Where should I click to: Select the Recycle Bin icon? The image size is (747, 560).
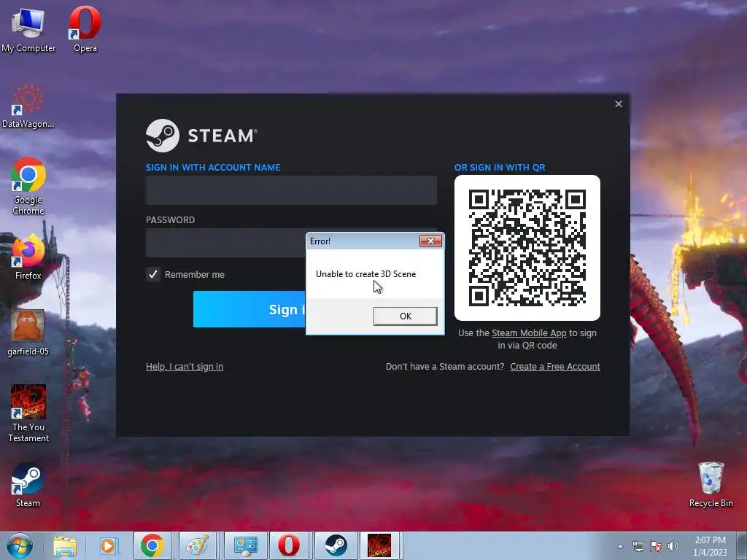pyautogui.click(x=711, y=485)
